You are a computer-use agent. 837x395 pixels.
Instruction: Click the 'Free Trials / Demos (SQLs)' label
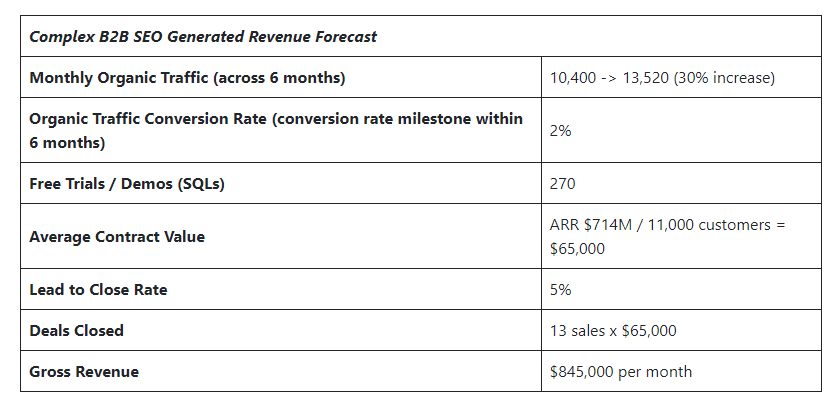tap(127, 184)
